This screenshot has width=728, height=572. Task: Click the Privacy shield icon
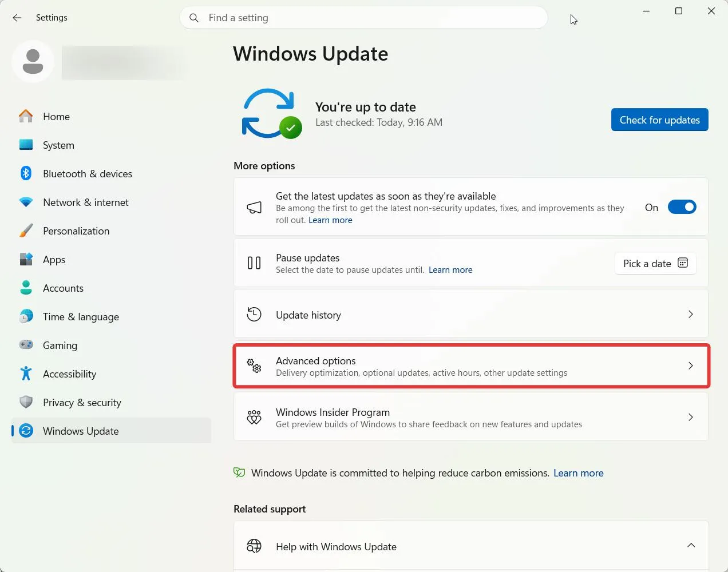coord(26,402)
